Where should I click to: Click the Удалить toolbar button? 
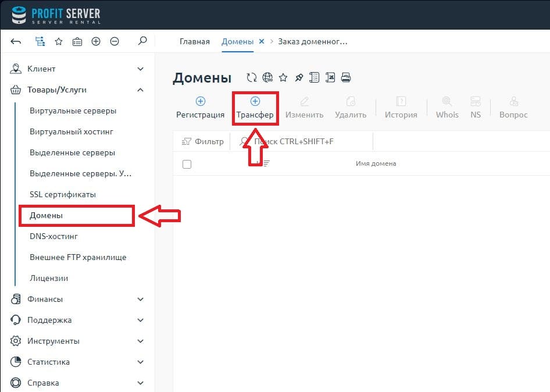point(351,108)
